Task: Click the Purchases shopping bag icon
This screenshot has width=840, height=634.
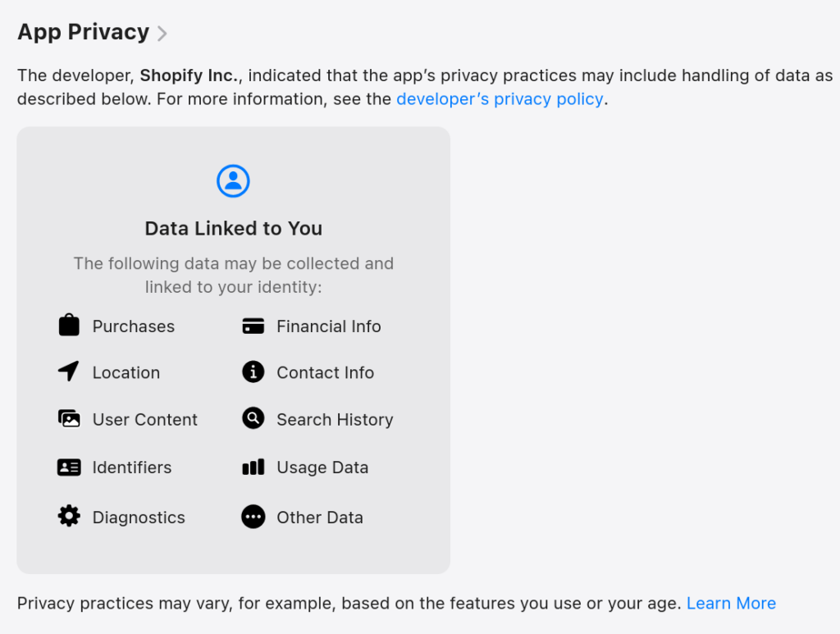Action: (69, 326)
